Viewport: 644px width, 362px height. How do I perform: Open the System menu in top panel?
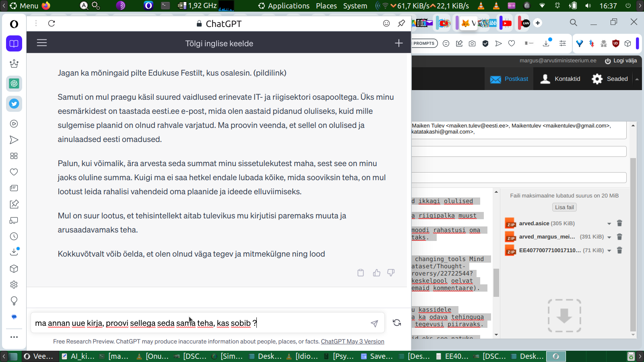point(355,6)
